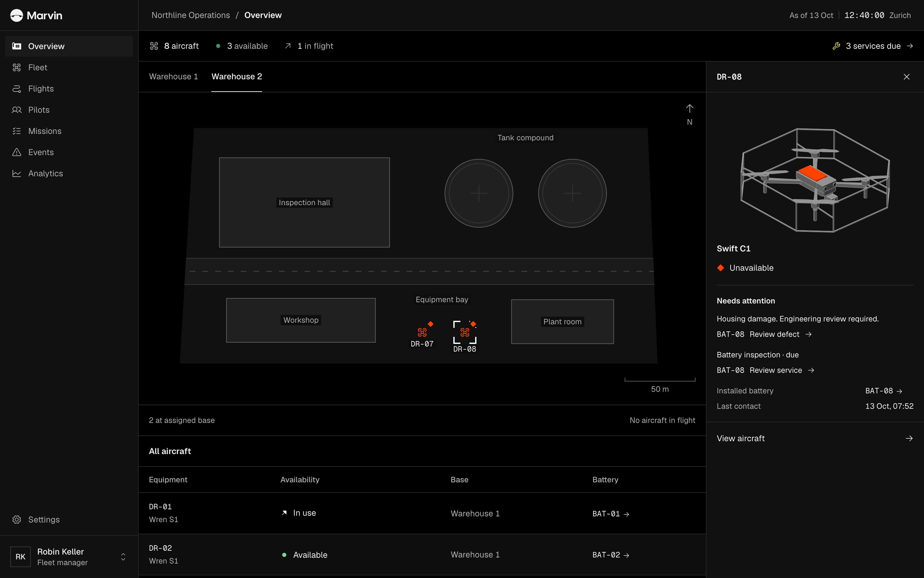Click the Inspection hall area on map
The height and width of the screenshot is (578, 924).
tap(304, 203)
